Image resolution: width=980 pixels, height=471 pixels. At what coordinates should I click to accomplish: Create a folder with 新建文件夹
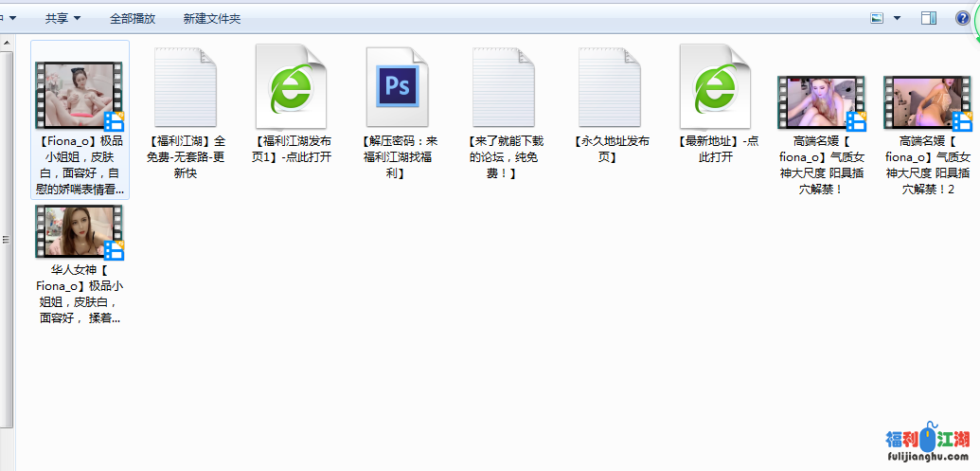[x=211, y=18]
